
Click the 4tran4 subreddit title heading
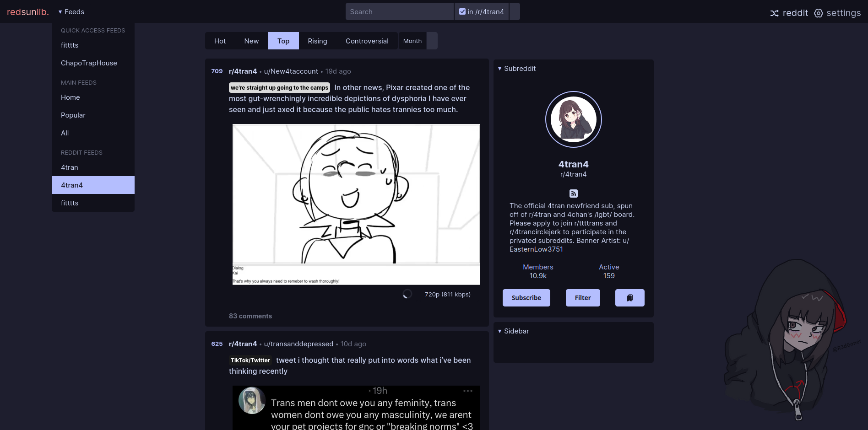tap(574, 164)
